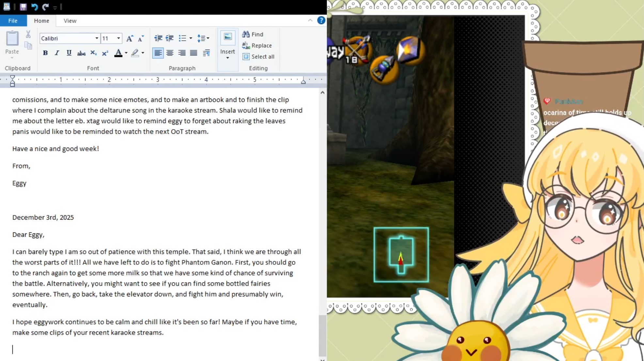This screenshot has width=644, height=361.
Task: Decrease paragraph indent
Action: [x=158, y=38]
